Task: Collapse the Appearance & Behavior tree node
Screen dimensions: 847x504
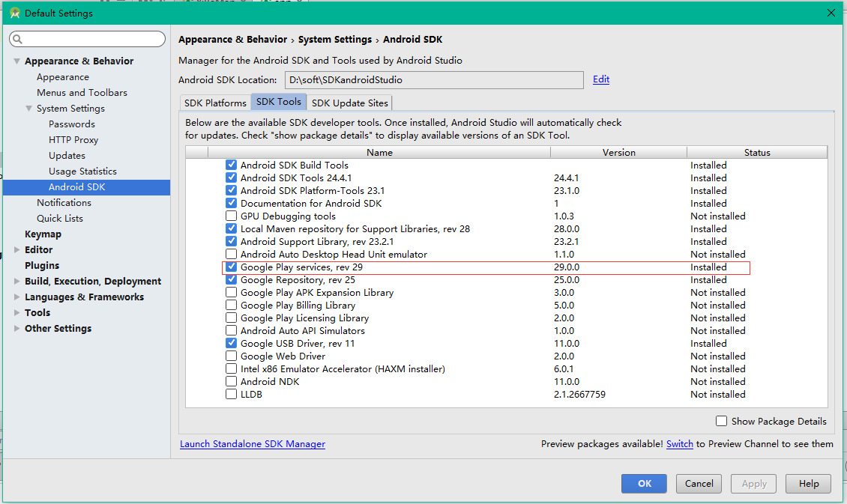Action: click(x=17, y=61)
